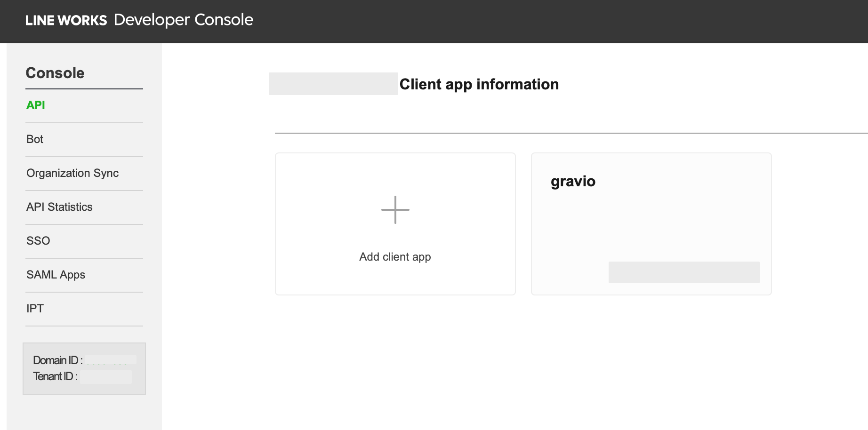
Task: Click the Console sidebar heading
Action: click(55, 73)
